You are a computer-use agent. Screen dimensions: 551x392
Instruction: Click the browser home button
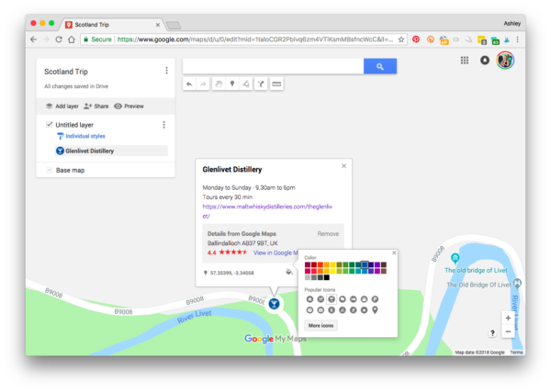pyautogui.click(x=72, y=39)
